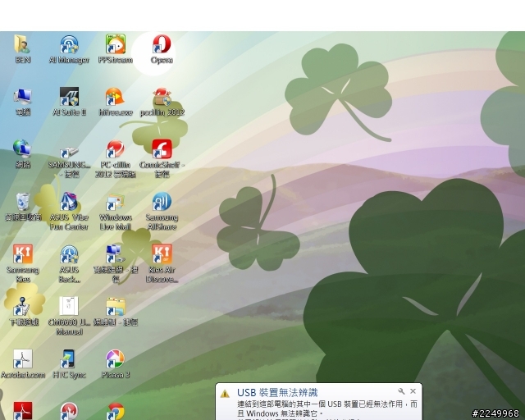Viewport: 525px width, 420px height.
Task: Open the PPStream desktop shortcut
Action: tap(116, 44)
